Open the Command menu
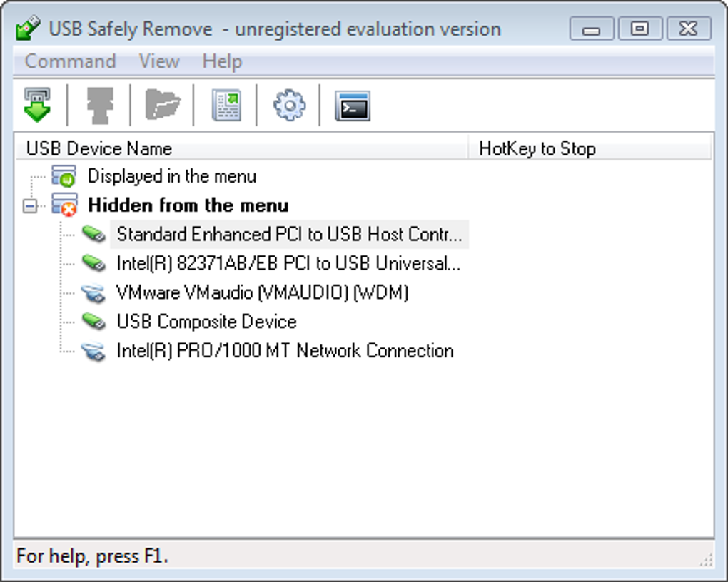The width and height of the screenshot is (728, 582). (x=70, y=62)
